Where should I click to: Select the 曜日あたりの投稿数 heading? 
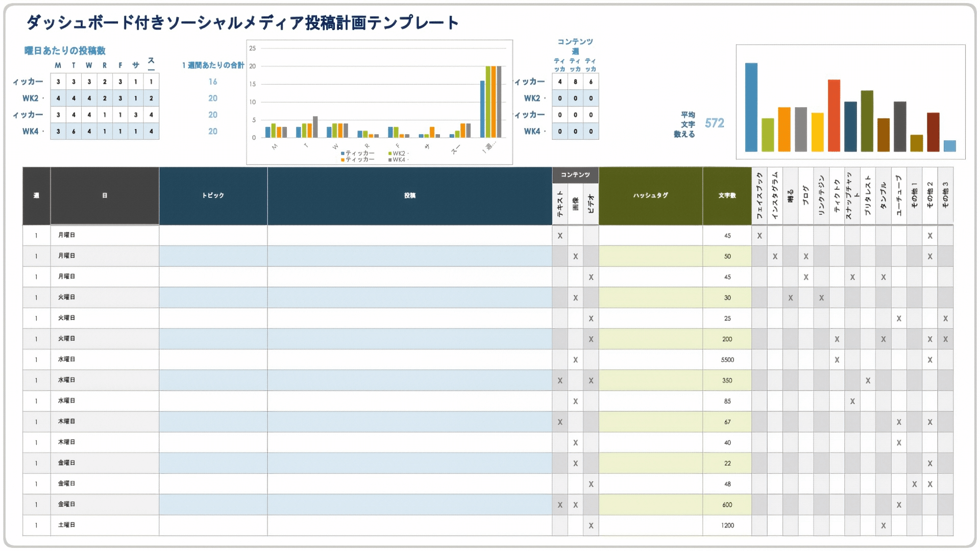pos(65,51)
